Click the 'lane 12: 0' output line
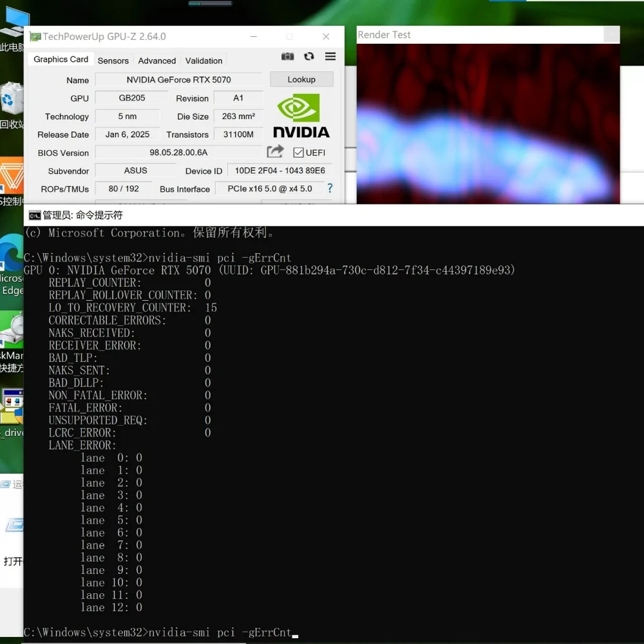644x644 pixels. 111,607
